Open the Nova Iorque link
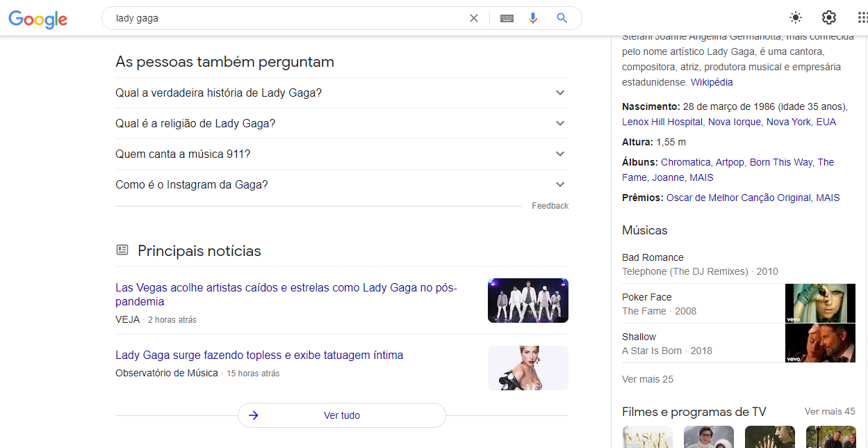The image size is (868, 448). tap(734, 122)
